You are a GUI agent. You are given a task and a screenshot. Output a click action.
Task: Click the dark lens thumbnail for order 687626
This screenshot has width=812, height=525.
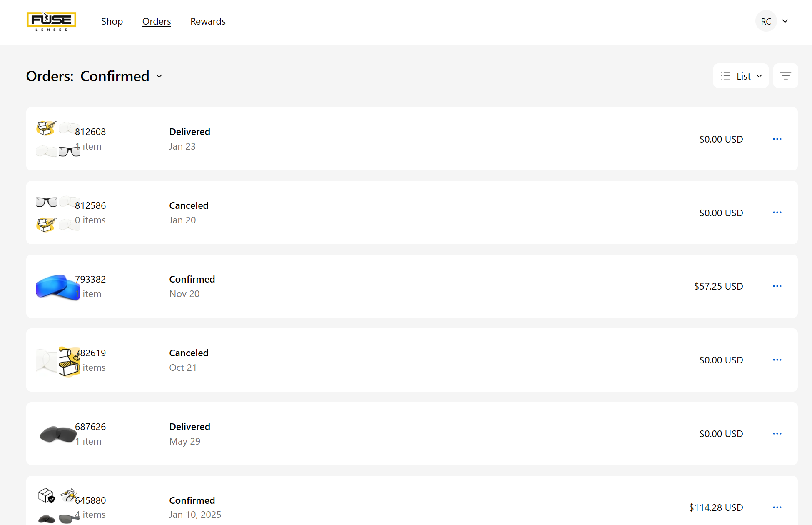point(57,434)
